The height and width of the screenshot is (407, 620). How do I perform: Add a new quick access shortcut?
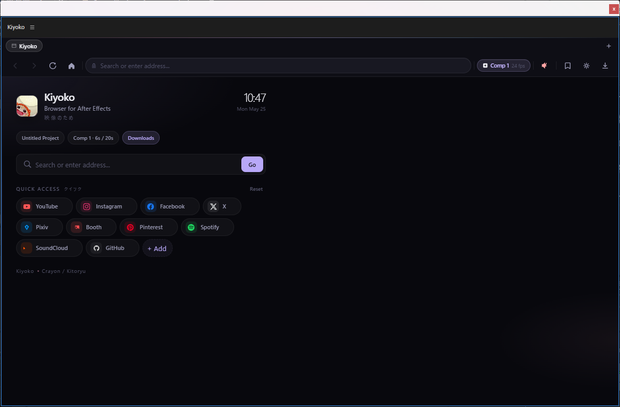pyautogui.click(x=157, y=248)
